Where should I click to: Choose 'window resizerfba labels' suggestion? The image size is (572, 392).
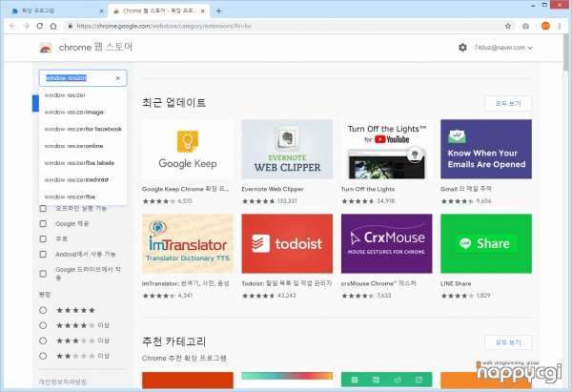click(x=83, y=163)
